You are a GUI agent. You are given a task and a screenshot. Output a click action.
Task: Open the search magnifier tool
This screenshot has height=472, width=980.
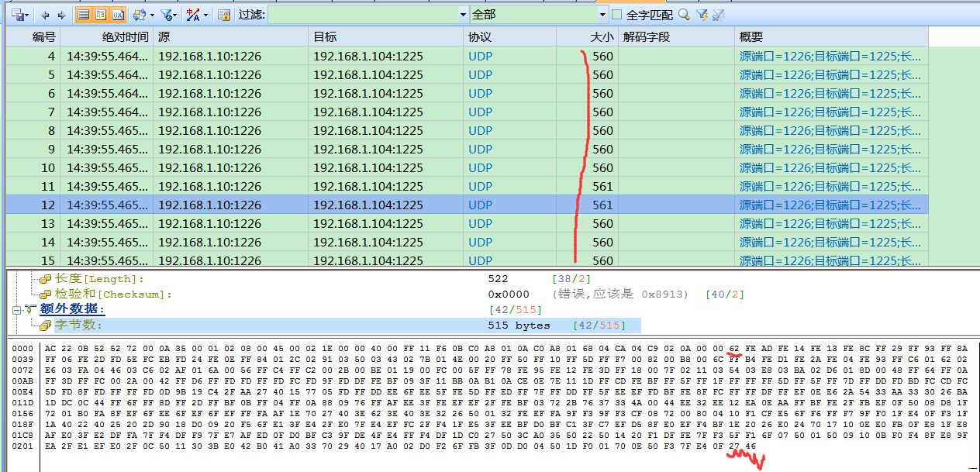[x=684, y=14]
